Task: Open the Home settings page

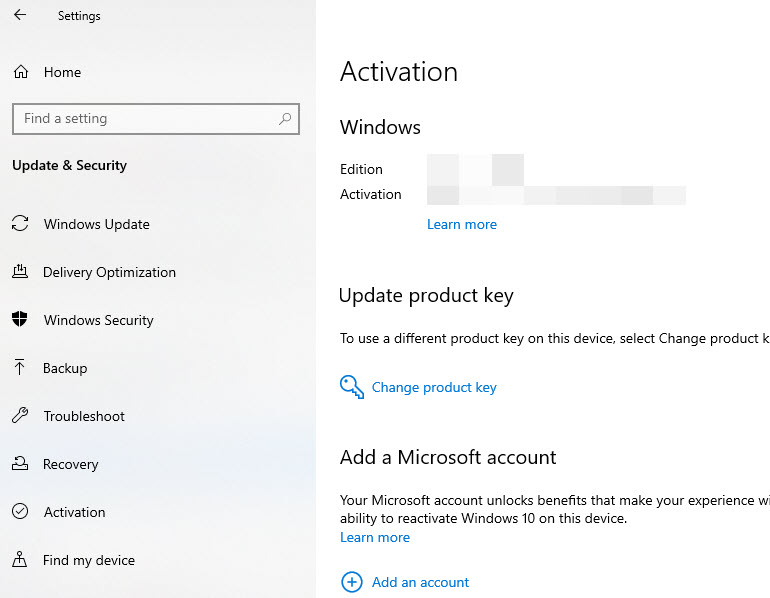Action: 62,72
